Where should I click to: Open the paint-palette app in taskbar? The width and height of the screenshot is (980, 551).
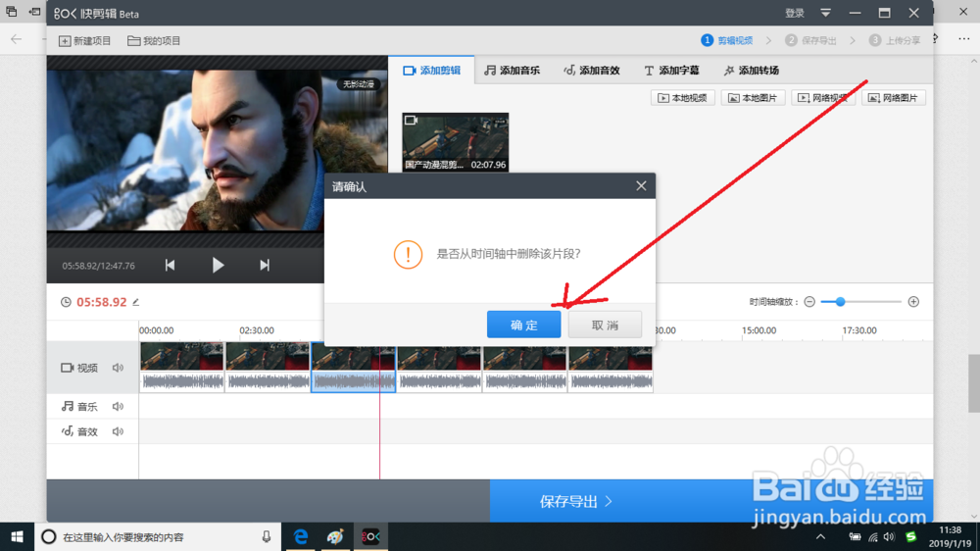pyautogui.click(x=335, y=536)
